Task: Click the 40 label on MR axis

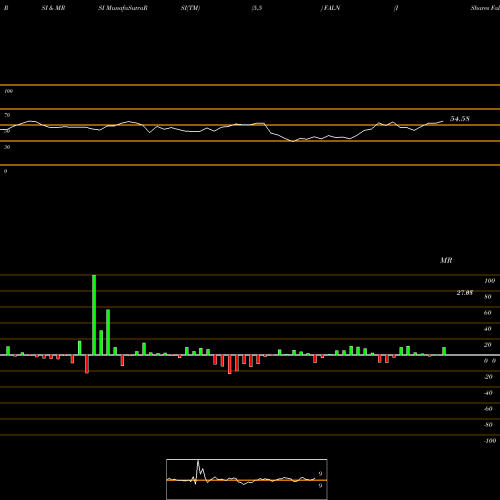Action: tap(488, 329)
